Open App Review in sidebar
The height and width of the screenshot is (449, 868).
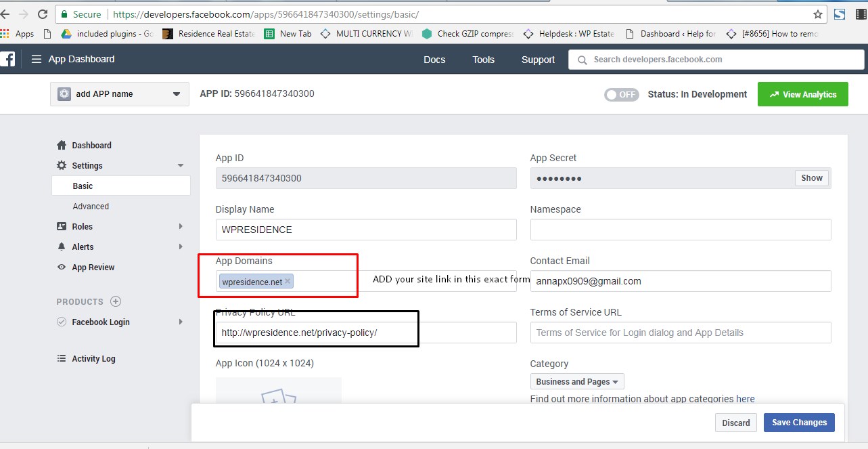pyautogui.click(x=93, y=267)
